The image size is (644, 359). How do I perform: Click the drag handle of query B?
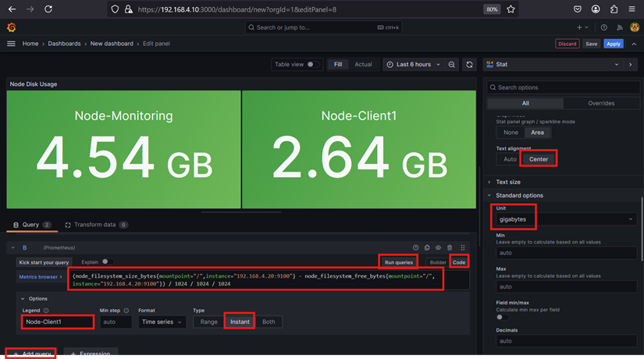[463, 247]
